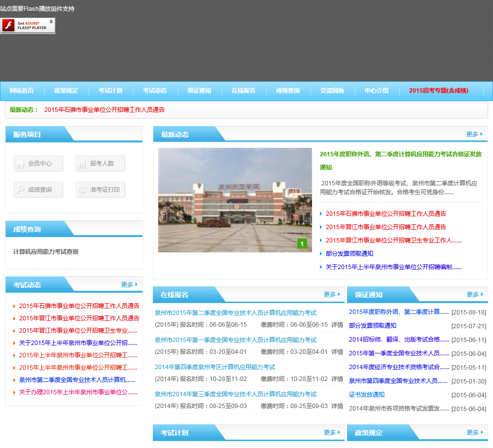Image resolution: width=493 pixels, height=448 pixels.
Task: Open 关于2015年上半年泉州市 notice in 最新动态 list
Action: [393, 267]
